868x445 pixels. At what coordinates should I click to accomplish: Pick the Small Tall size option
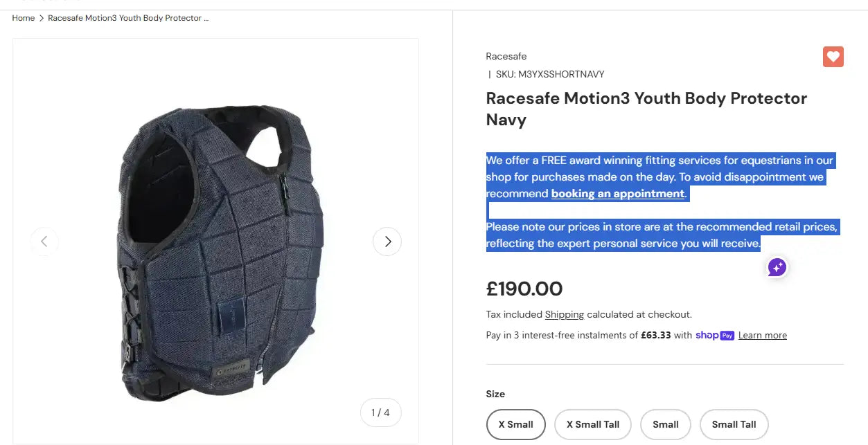[734, 424]
